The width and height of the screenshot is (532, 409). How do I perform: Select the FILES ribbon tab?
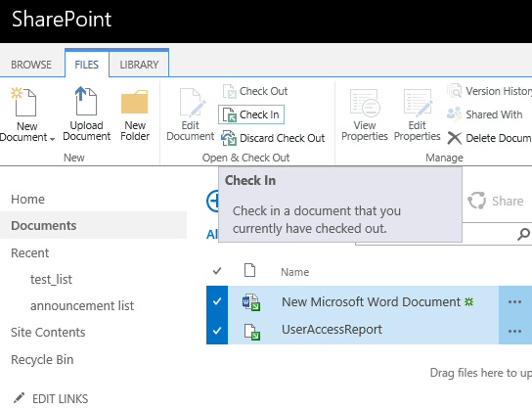(x=86, y=65)
